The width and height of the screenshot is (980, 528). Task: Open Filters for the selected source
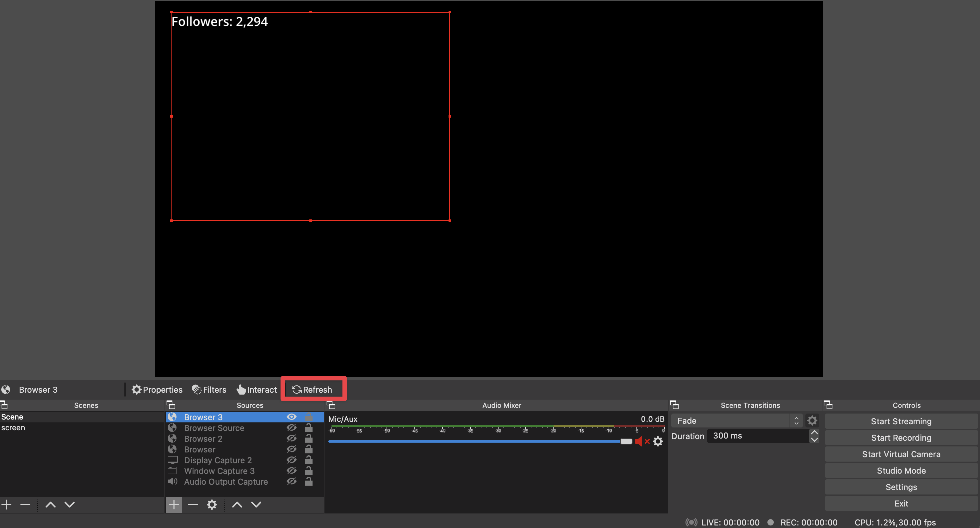click(x=209, y=390)
